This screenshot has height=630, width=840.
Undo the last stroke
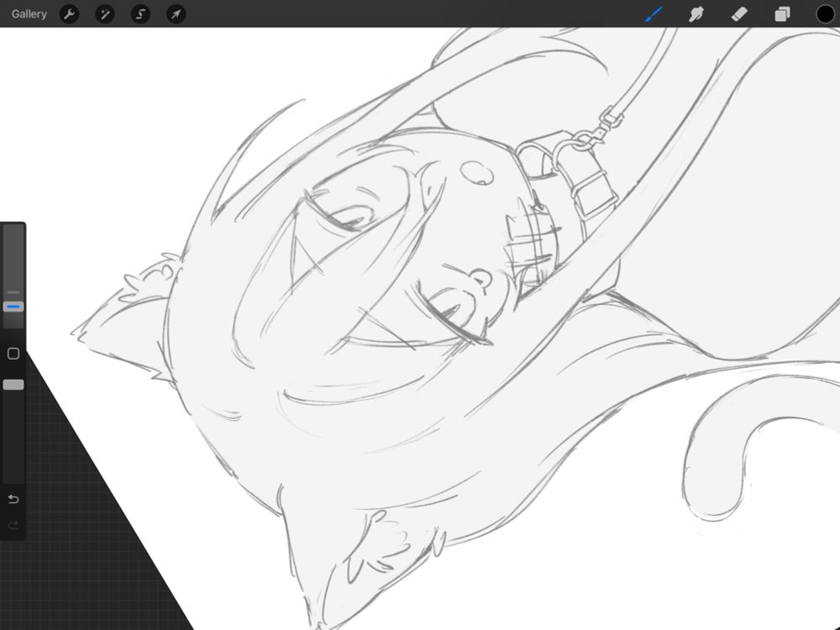[13, 499]
